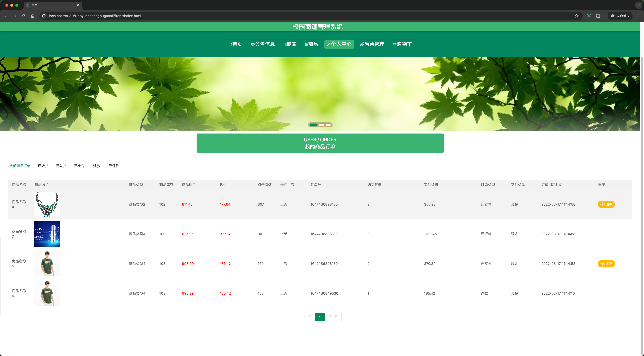The width and height of the screenshot is (644, 356).
Task: Select page 1 in pagination
Action: pos(320,317)
